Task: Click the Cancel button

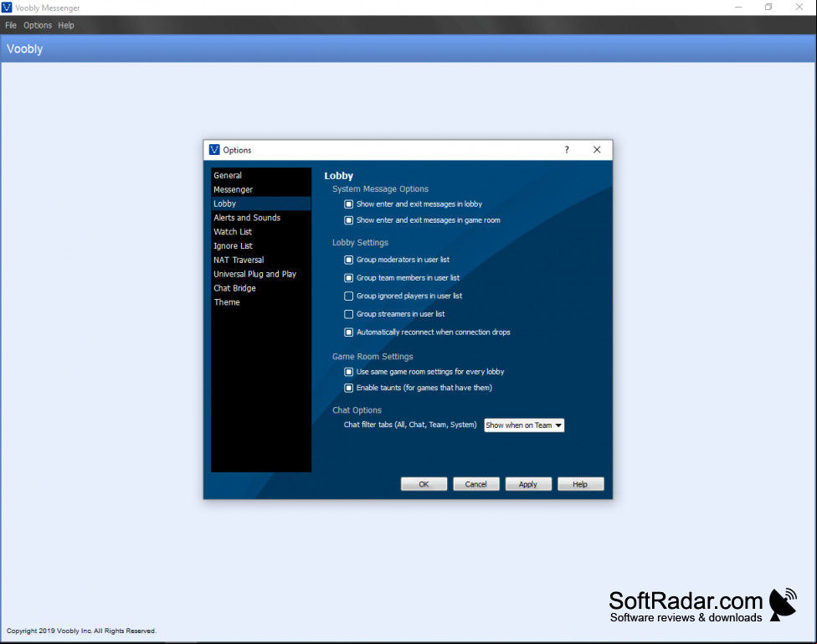Action: coord(475,484)
